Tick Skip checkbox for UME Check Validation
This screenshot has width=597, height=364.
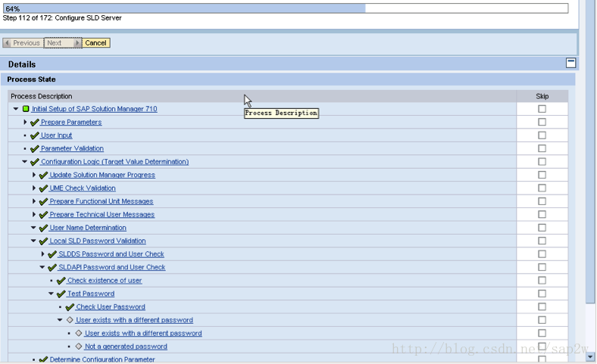tap(542, 188)
